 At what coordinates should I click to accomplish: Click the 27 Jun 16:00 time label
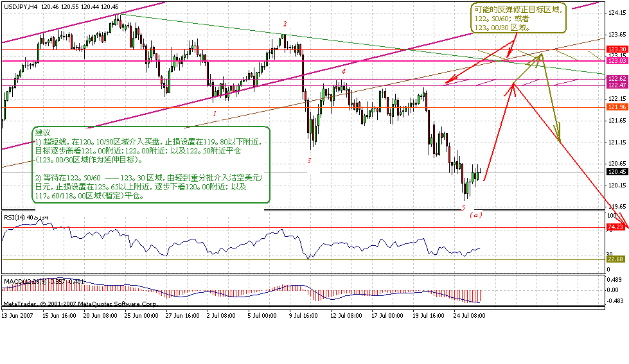pyautogui.click(x=182, y=315)
